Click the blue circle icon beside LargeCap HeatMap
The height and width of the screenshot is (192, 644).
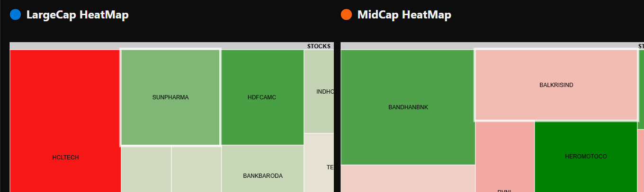pos(16,15)
